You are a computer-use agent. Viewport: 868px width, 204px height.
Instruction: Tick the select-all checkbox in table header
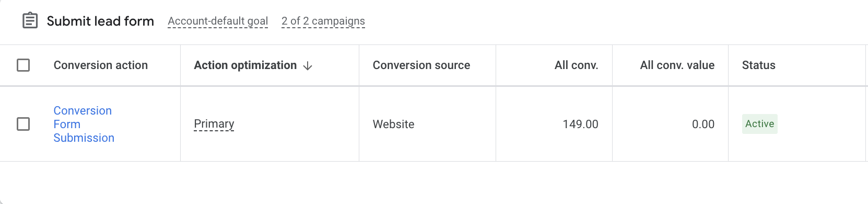[x=23, y=65]
